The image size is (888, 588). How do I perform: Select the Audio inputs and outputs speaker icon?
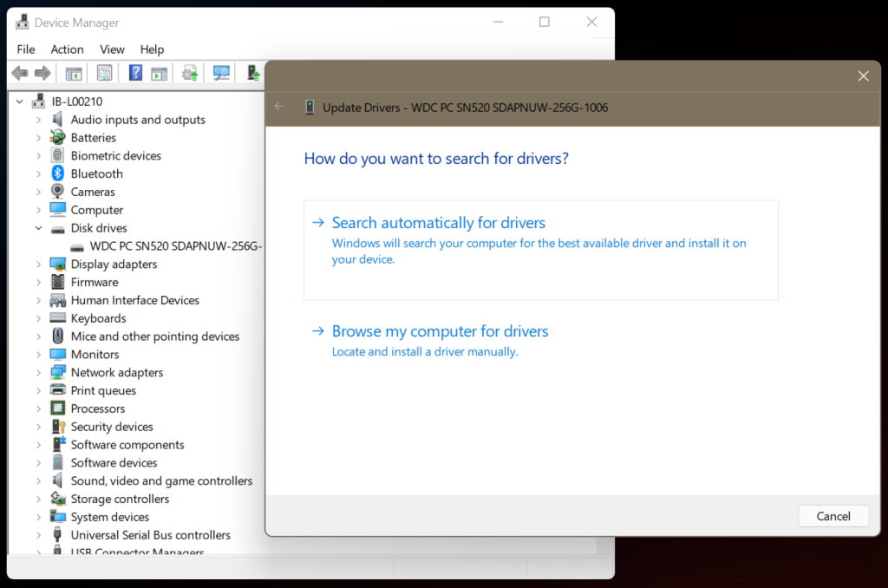coord(57,120)
